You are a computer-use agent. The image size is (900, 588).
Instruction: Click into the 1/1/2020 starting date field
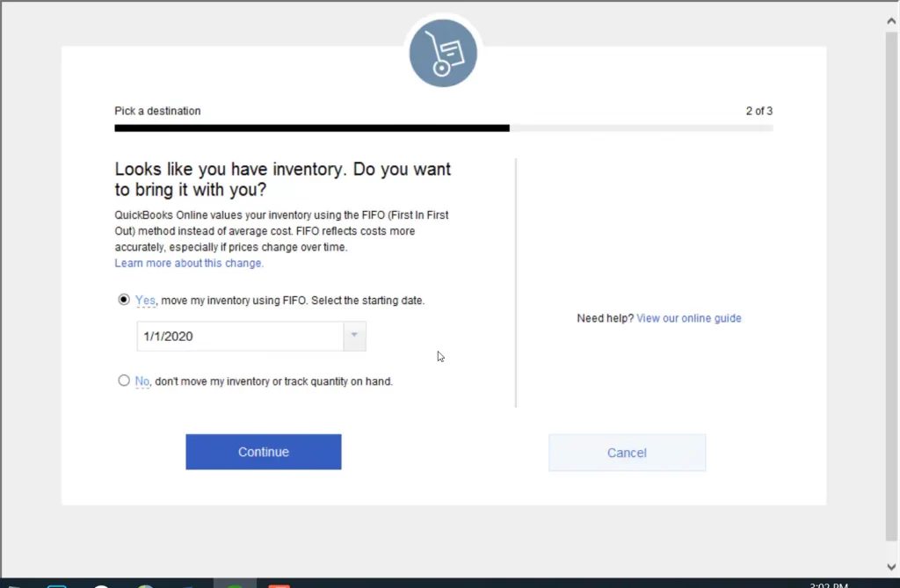pyautogui.click(x=240, y=336)
